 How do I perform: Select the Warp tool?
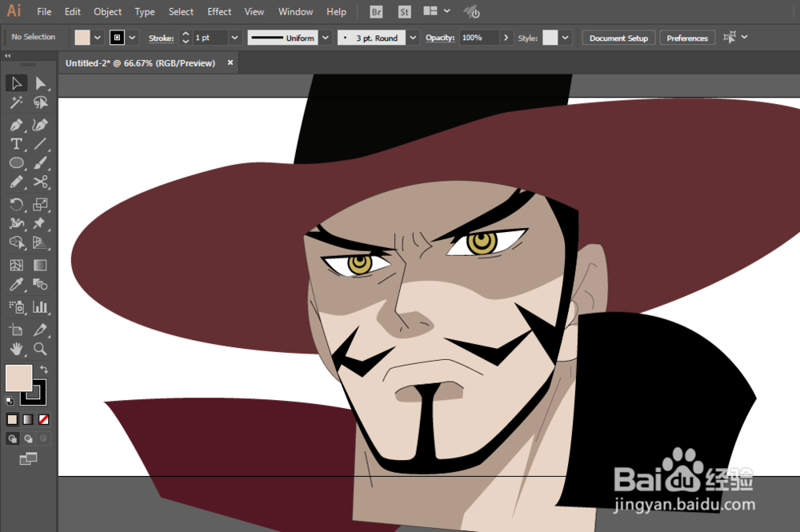pyautogui.click(x=16, y=223)
